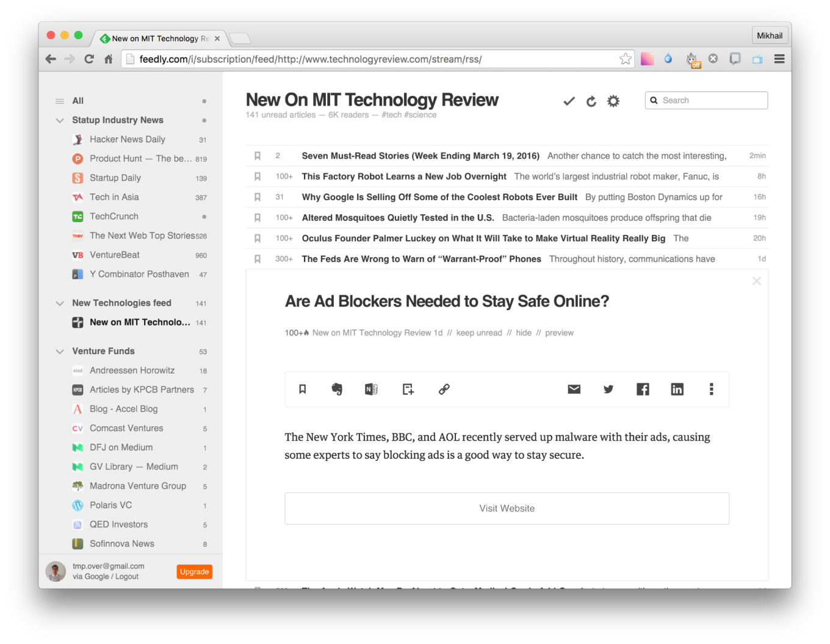Click the preview link
Screen dimensions: 830x644
559,333
